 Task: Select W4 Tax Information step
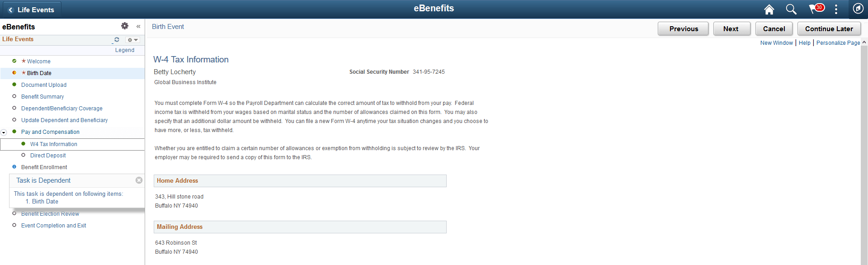click(x=54, y=144)
